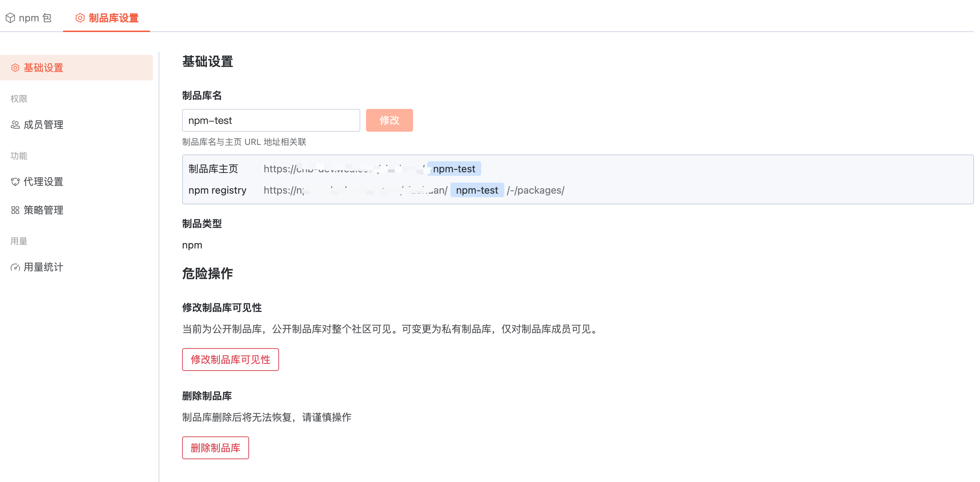Image resolution: width=980 pixels, height=482 pixels.
Task: Open 成员管理 in the sidebar
Action: pos(43,125)
